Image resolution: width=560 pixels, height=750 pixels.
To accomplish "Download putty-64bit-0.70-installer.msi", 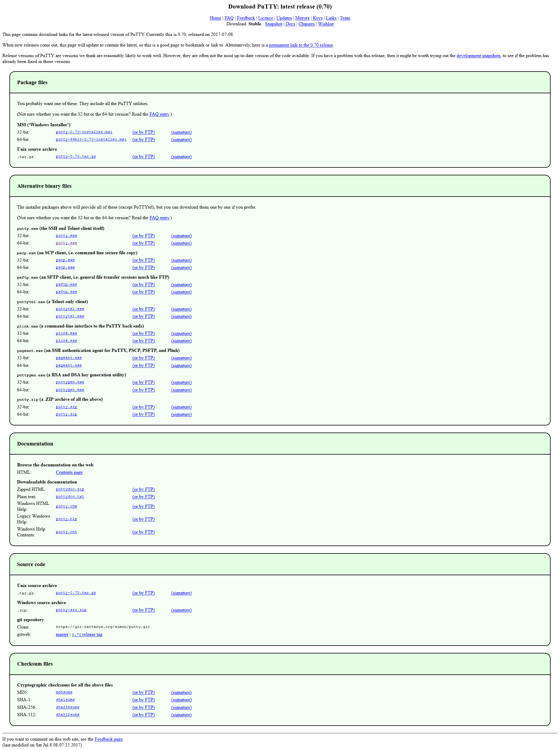I will (x=91, y=140).
